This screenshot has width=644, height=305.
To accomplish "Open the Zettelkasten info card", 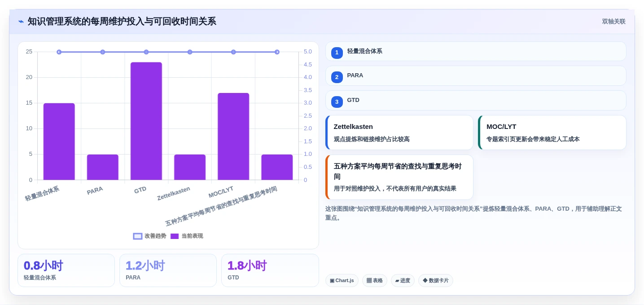I will [x=399, y=133].
